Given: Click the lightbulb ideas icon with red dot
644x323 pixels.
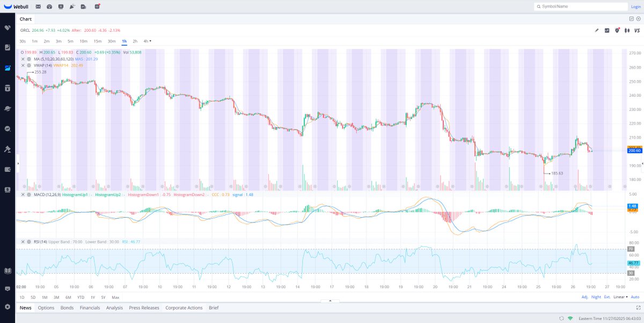Looking at the screenshot, I should [x=617, y=31].
